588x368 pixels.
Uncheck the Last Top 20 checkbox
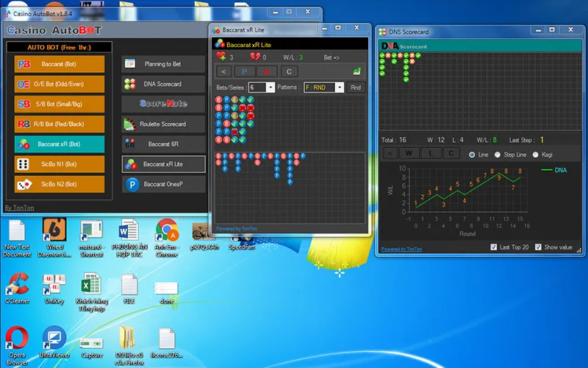(494, 247)
